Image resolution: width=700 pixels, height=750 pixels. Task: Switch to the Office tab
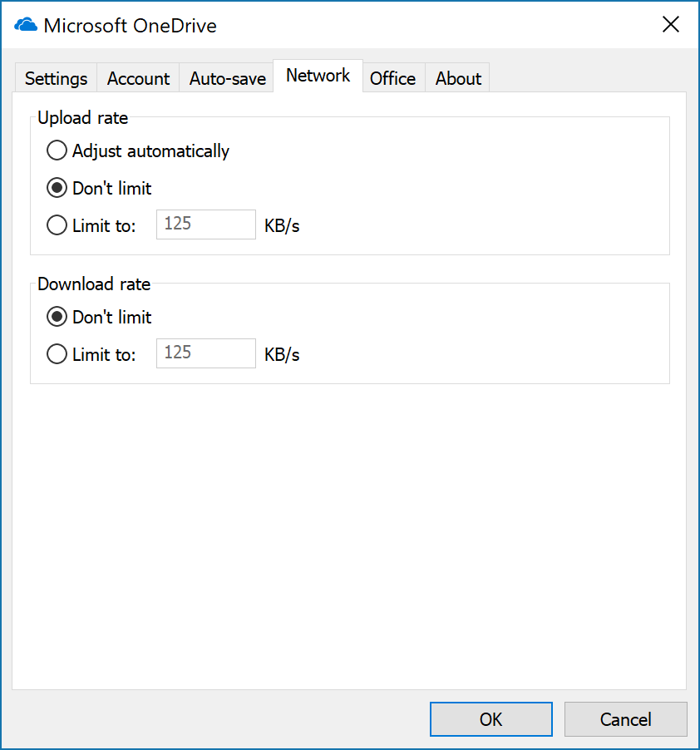pos(392,79)
